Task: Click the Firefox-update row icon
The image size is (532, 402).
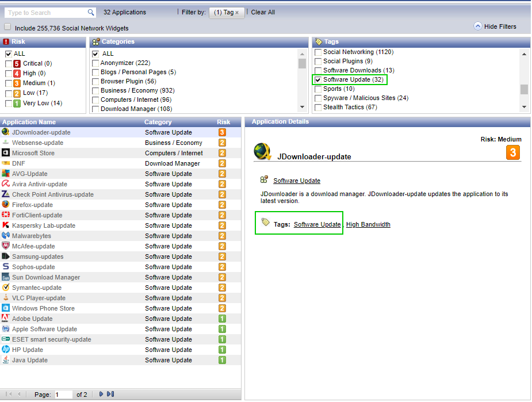Action: (x=5, y=205)
